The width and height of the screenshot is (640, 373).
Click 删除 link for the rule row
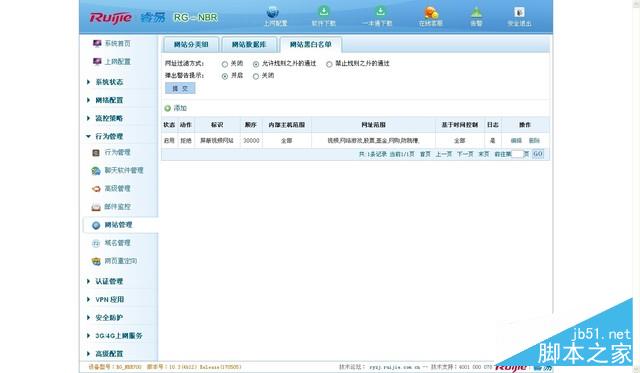pos(534,140)
